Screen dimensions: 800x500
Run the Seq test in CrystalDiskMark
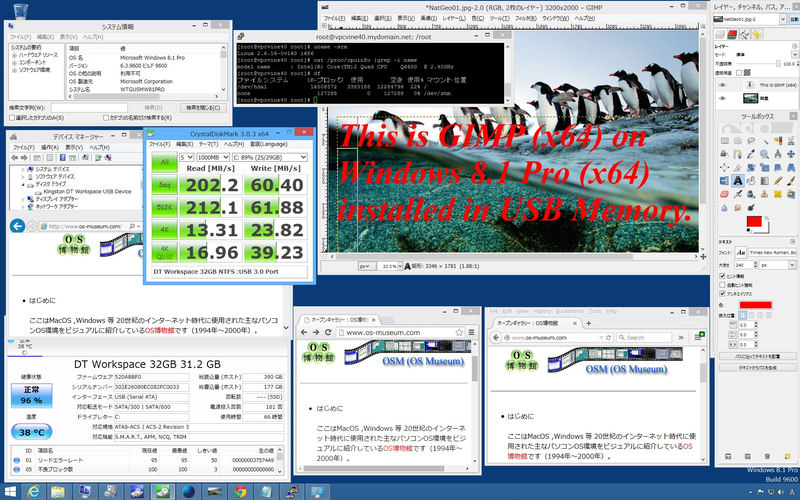click(164, 185)
